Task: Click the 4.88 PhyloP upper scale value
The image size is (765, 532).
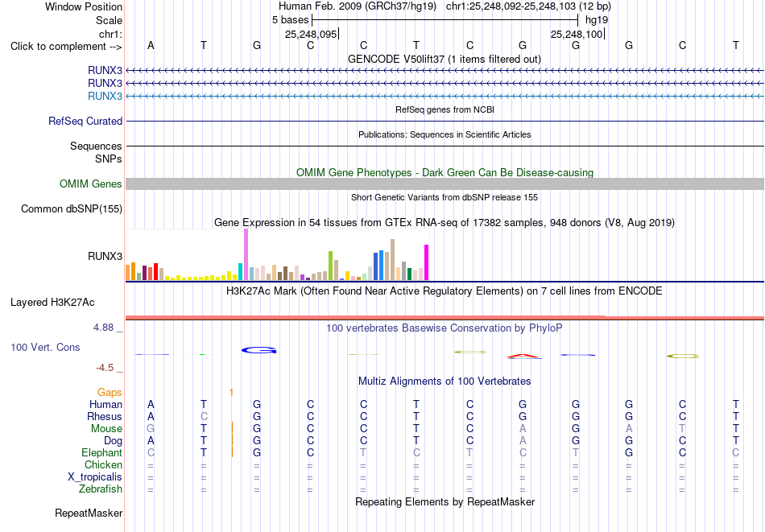Action: 103,328
